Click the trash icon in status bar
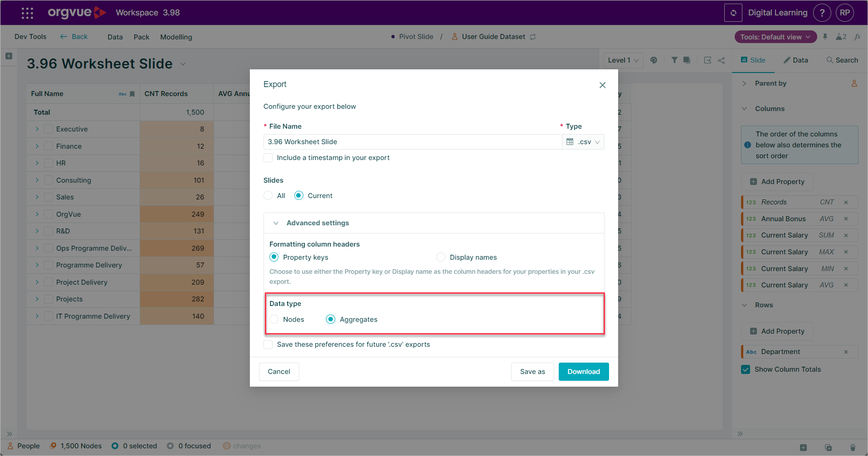 853,447
